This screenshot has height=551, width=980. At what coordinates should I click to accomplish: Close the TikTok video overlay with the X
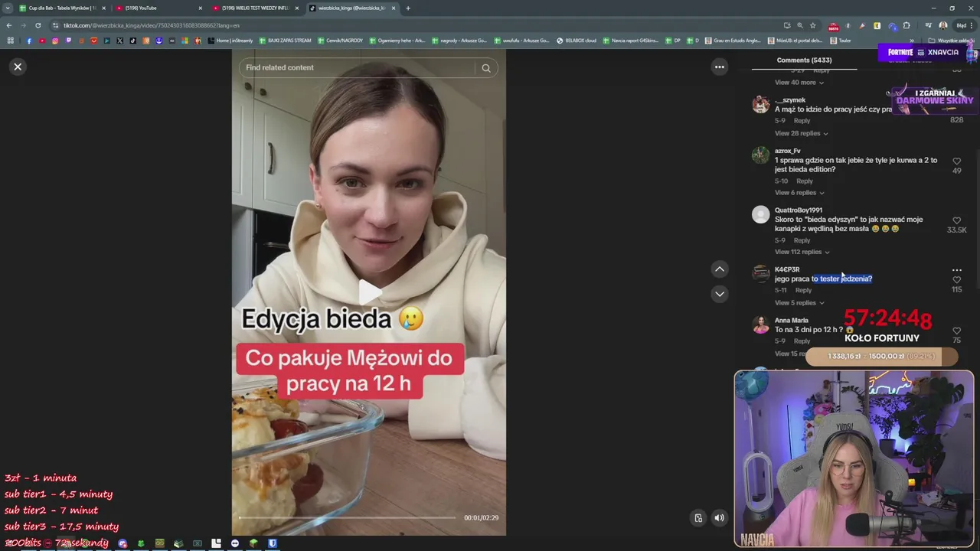coord(18,67)
